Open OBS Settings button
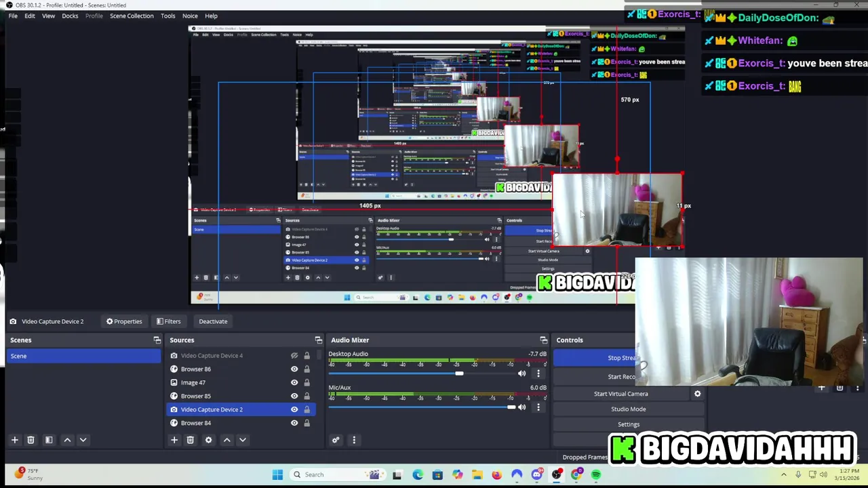Image resolution: width=868 pixels, height=488 pixels. click(x=629, y=424)
